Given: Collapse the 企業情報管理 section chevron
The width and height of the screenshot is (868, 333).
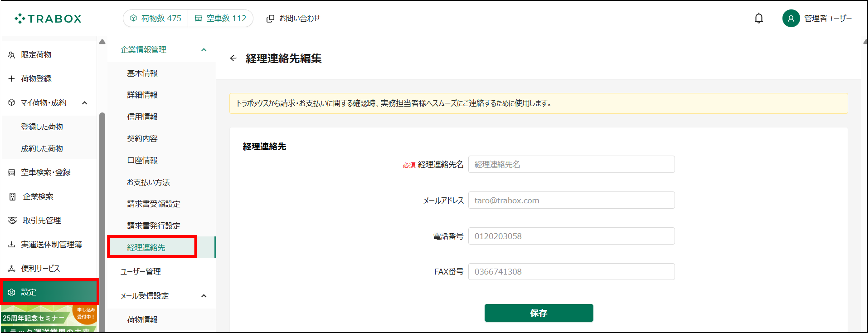Looking at the screenshot, I should click(x=204, y=50).
